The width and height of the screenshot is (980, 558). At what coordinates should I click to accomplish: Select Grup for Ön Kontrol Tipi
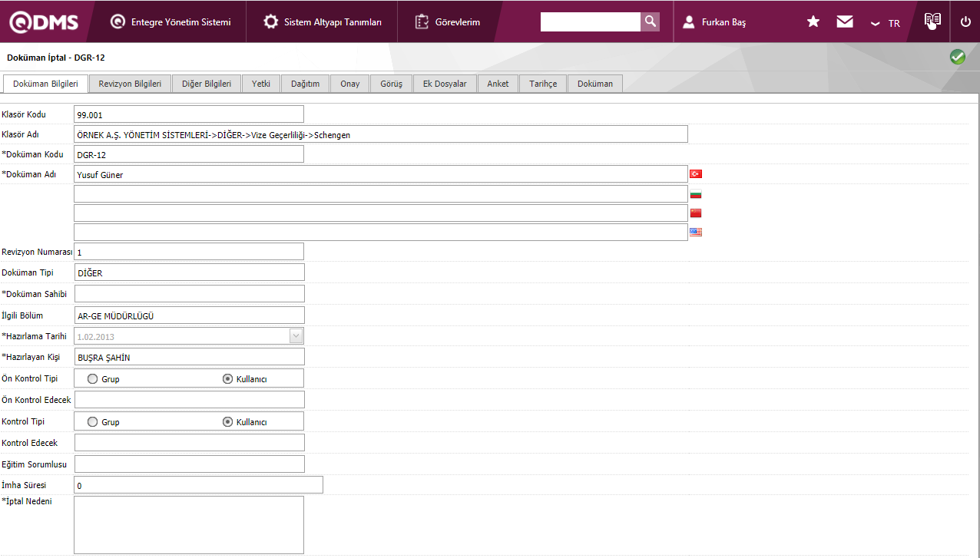pyautogui.click(x=93, y=378)
